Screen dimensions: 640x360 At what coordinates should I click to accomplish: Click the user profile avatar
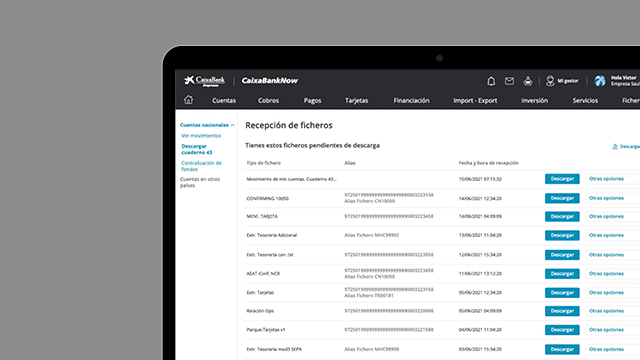pos(600,81)
